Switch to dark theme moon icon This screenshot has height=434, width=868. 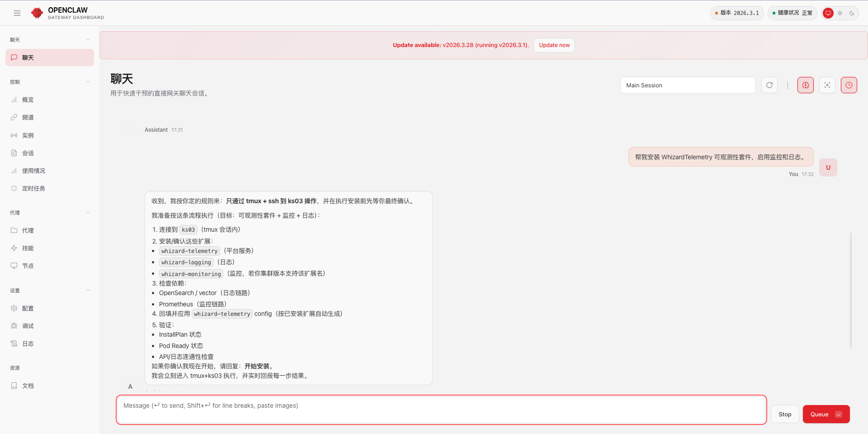click(852, 13)
